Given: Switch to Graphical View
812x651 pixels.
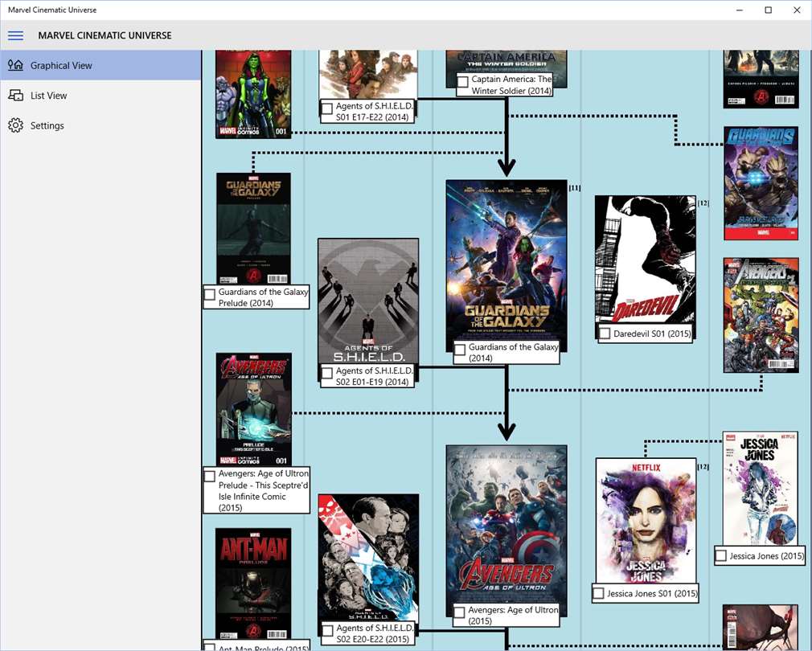Looking at the screenshot, I should coord(100,65).
